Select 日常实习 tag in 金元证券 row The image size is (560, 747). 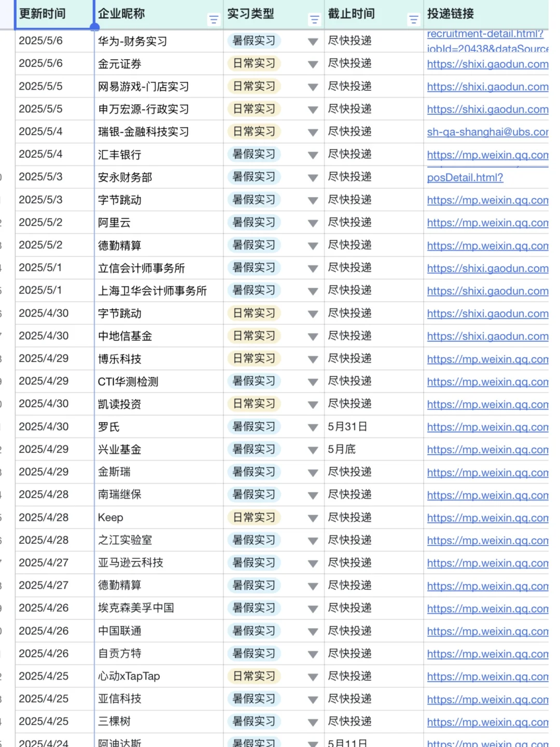tap(254, 63)
